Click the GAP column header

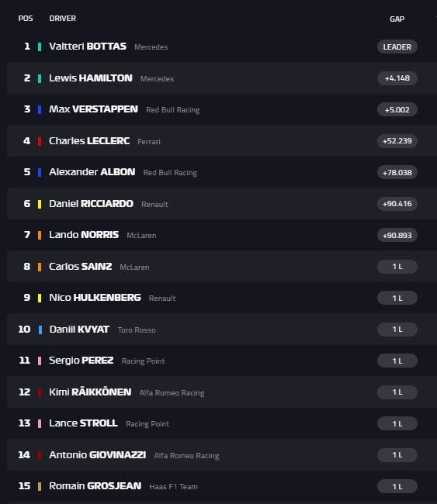point(397,19)
